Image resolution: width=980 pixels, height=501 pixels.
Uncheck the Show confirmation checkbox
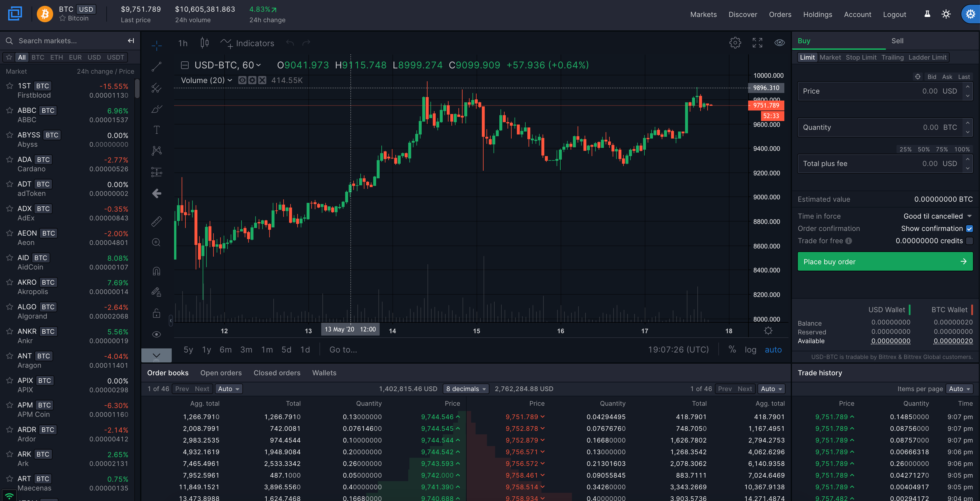(969, 228)
